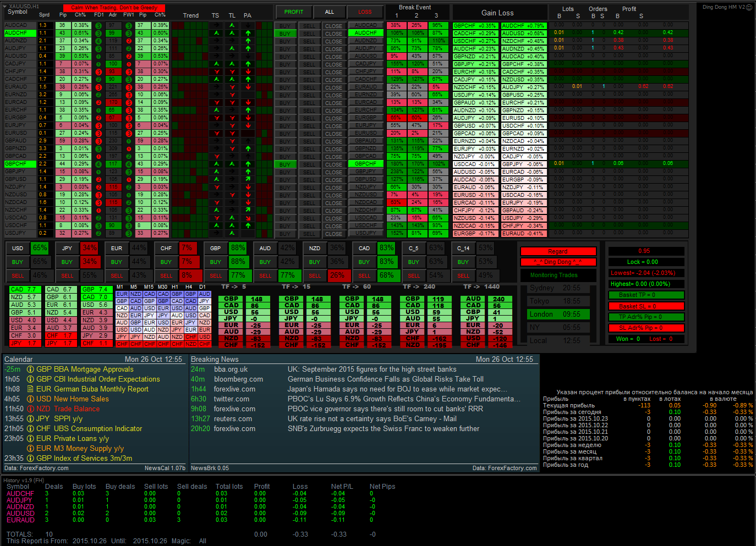Click the green PA up arrow in AUDCHF row

click(x=248, y=33)
